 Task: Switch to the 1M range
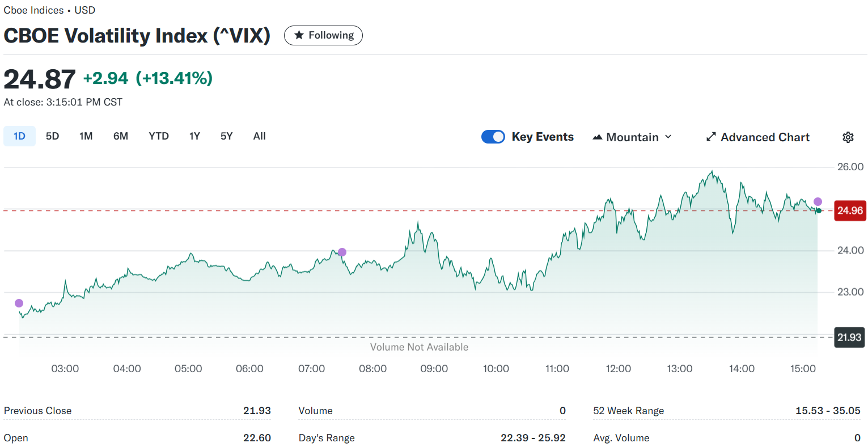(x=86, y=136)
